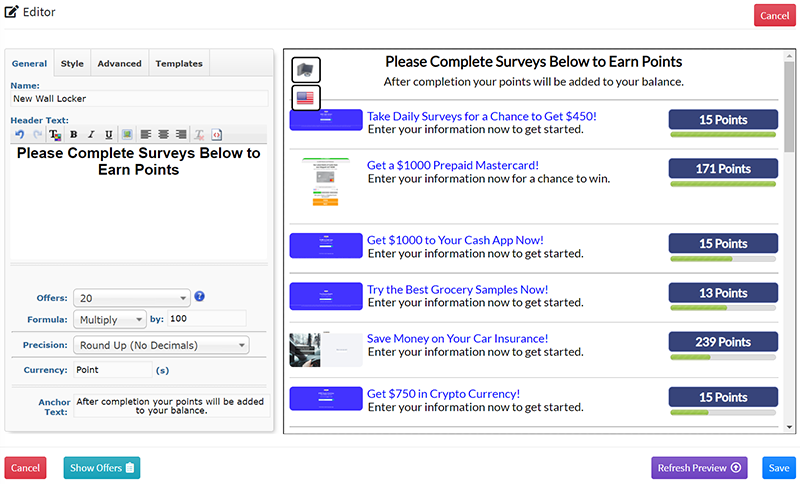Toggle underline formatting in header text
800x484 pixels.
(x=107, y=134)
